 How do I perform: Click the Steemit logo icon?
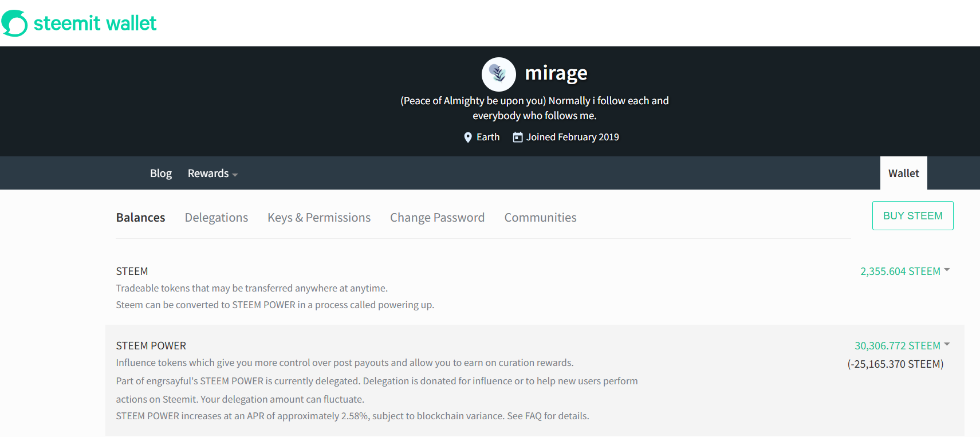(14, 23)
